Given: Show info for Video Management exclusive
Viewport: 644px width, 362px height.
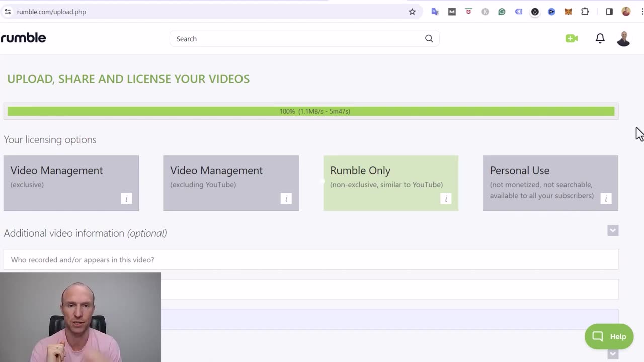Looking at the screenshot, I should click(126, 199).
